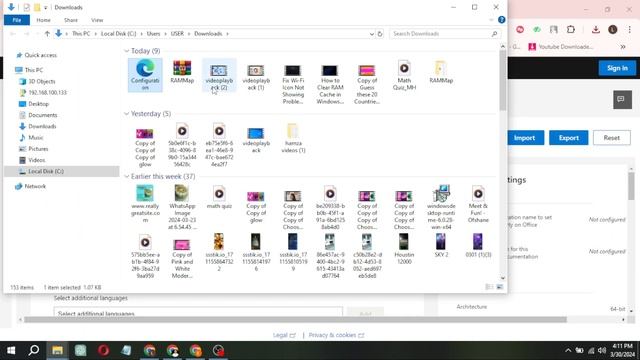Open Quick access in navigation pane
Screen dimensions: 640x360
pos(40,55)
